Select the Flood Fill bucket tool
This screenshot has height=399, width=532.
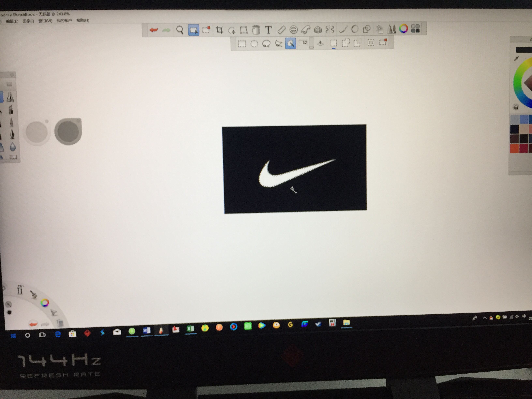point(256,30)
